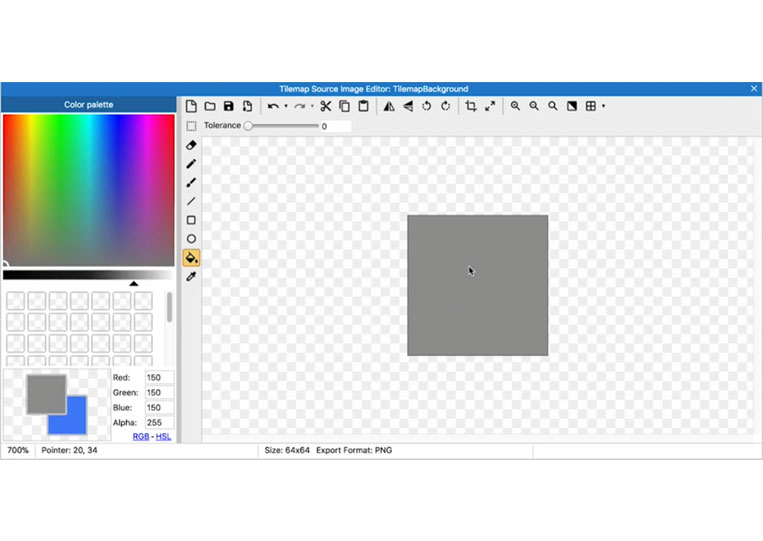Click the Tolerance value field
The width and height of the screenshot is (763, 541).
tap(335, 126)
